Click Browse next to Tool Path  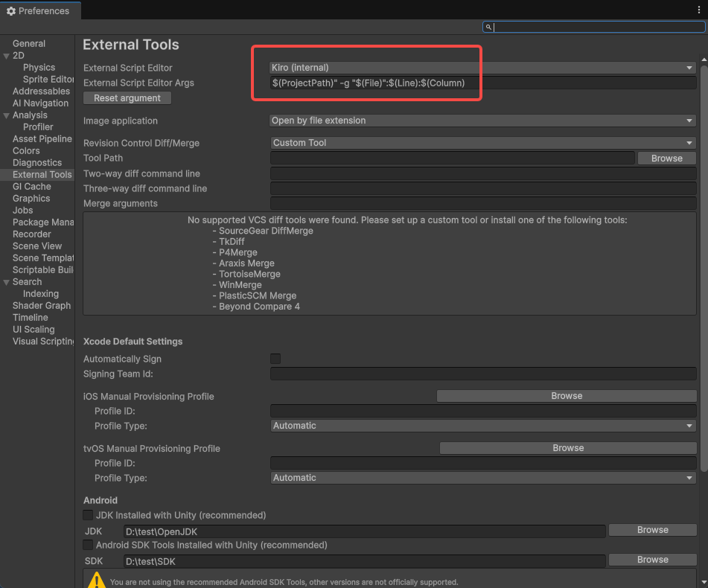click(x=666, y=159)
